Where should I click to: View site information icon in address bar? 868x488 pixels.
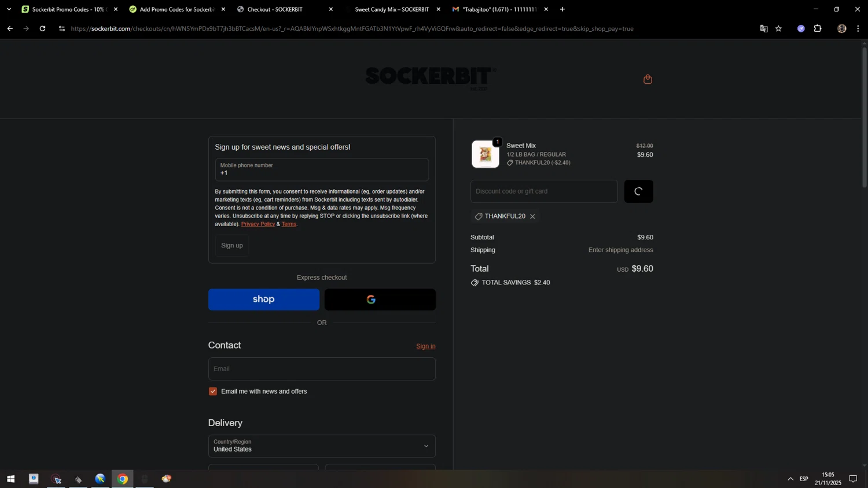[x=62, y=28]
